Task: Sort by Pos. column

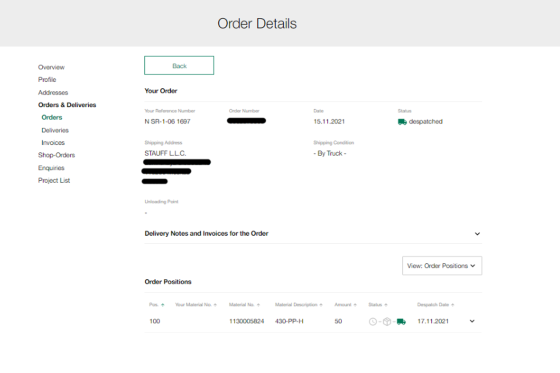Action: [156, 305]
